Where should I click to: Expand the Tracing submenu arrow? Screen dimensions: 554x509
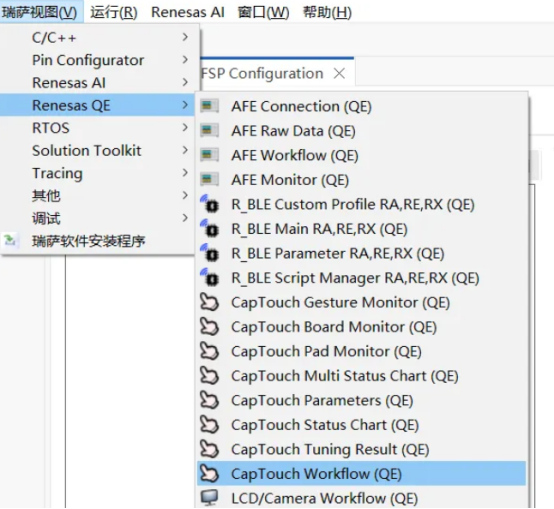[x=185, y=172]
